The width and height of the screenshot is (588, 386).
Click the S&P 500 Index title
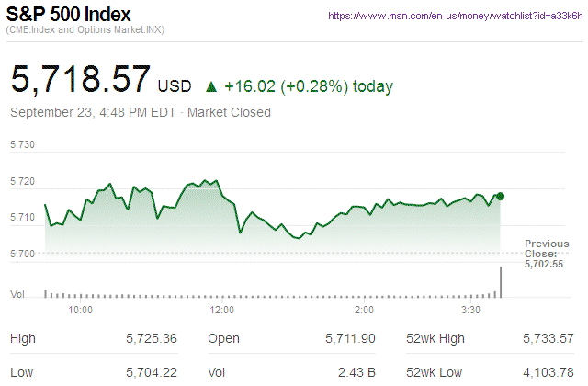[69, 16]
